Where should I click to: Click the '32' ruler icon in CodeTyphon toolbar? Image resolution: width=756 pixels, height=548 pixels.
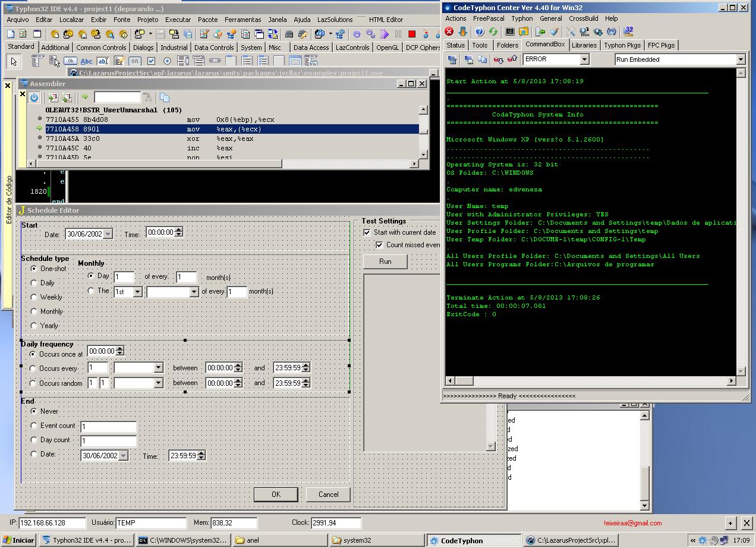click(628, 32)
